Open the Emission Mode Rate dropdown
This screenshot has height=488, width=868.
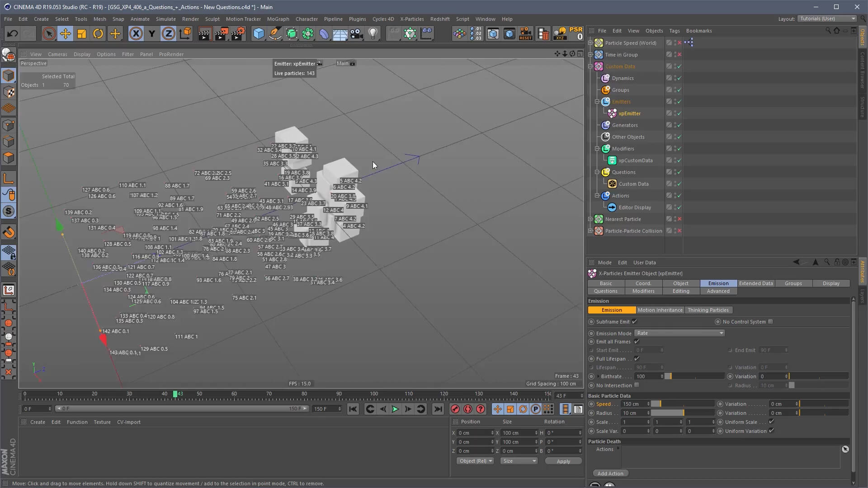[679, 333]
